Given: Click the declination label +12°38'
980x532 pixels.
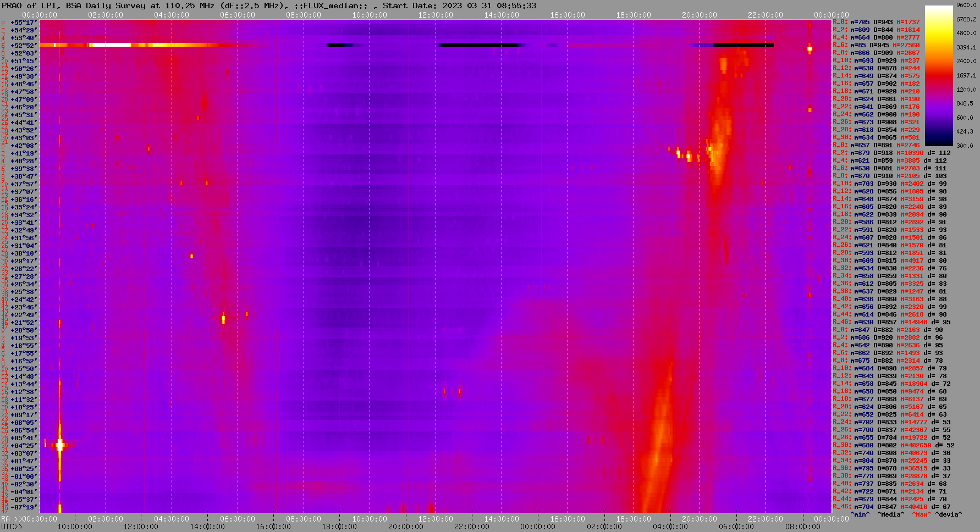Looking at the screenshot, I should (x=24, y=392).
